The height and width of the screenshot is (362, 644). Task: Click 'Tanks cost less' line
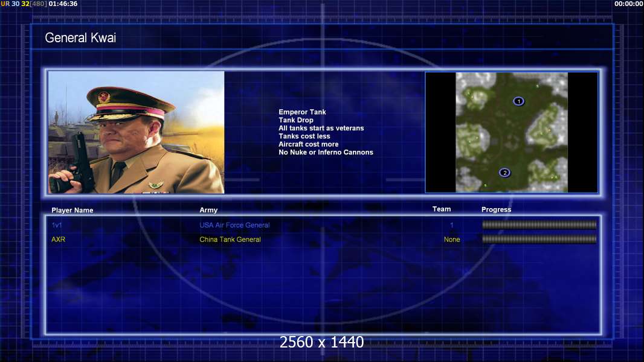pyautogui.click(x=304, y=136)
